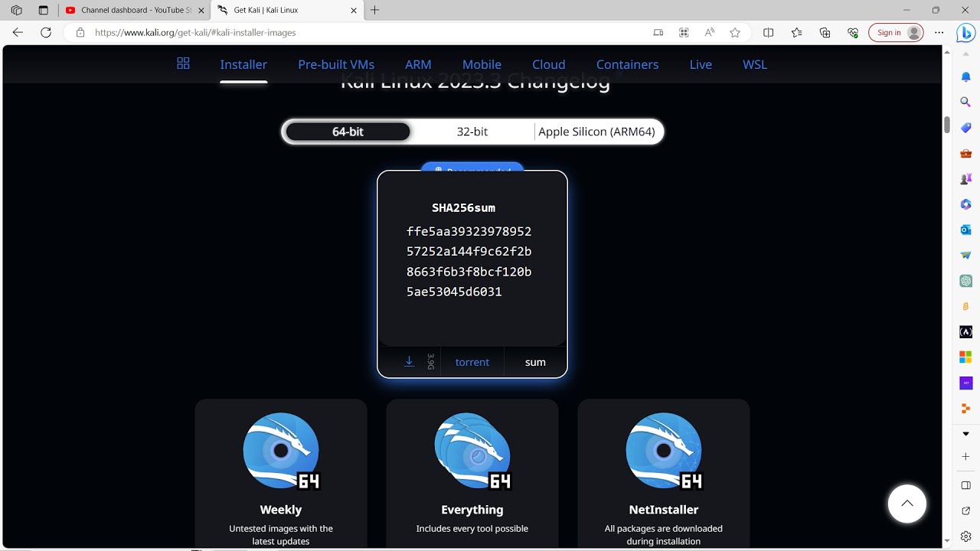View site information lock icon
Viewport: 980px width, 551px height.
tap(80, 33)
